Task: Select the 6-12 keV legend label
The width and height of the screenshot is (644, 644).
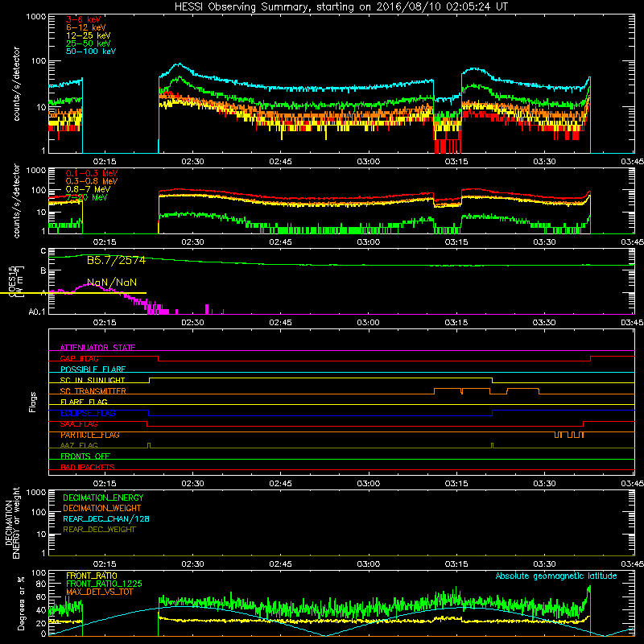Action: pos(86,27)
